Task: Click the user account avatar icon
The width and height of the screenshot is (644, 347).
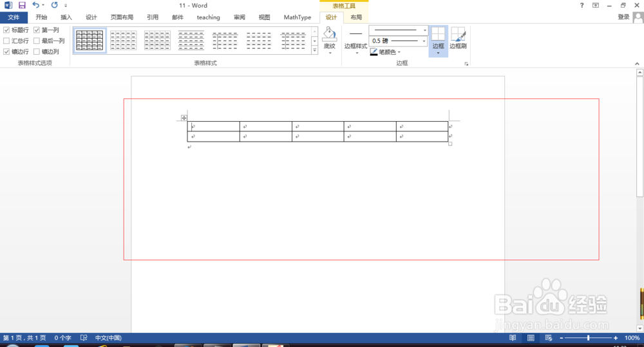Action: [638, 17]
